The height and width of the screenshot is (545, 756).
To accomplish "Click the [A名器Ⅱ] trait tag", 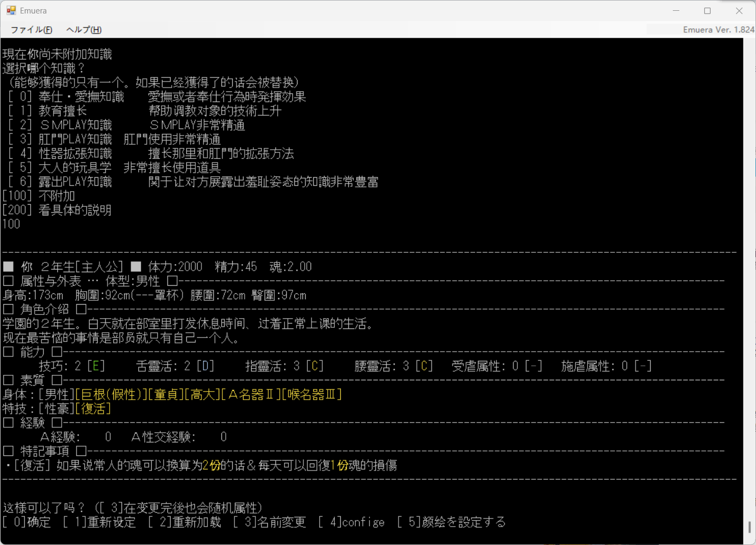I will 251,394.
